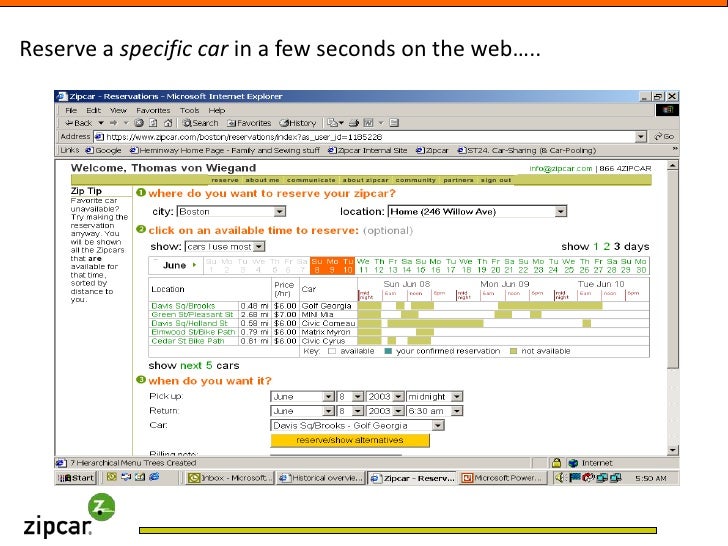Screen dimensions: 728x546
Task: Select the about zipcar navigation tab
Action: (365, 180)
